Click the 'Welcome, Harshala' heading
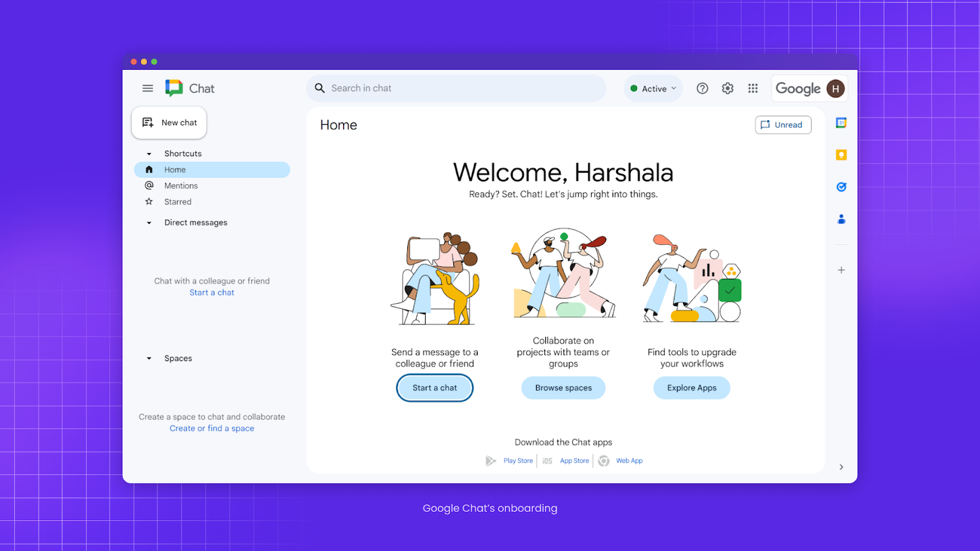Viewport: 980px width, 551px height. pos(563,173)
